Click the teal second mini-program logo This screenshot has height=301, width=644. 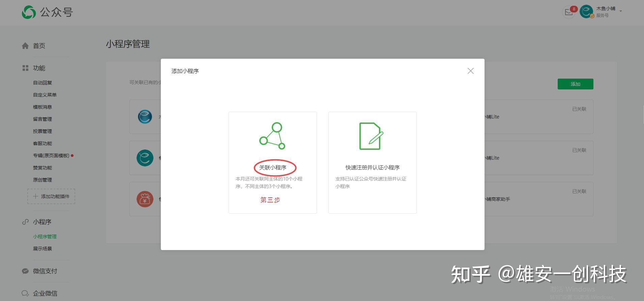point(145,158)
